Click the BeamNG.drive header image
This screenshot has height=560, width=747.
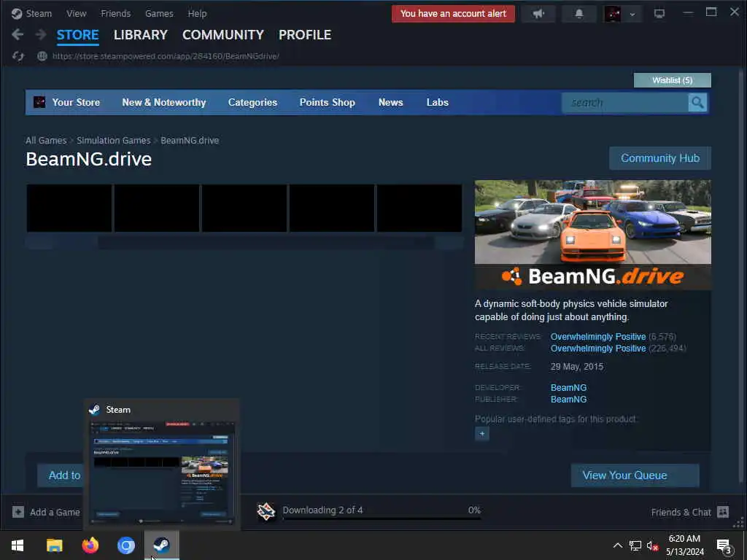point(592,235)
